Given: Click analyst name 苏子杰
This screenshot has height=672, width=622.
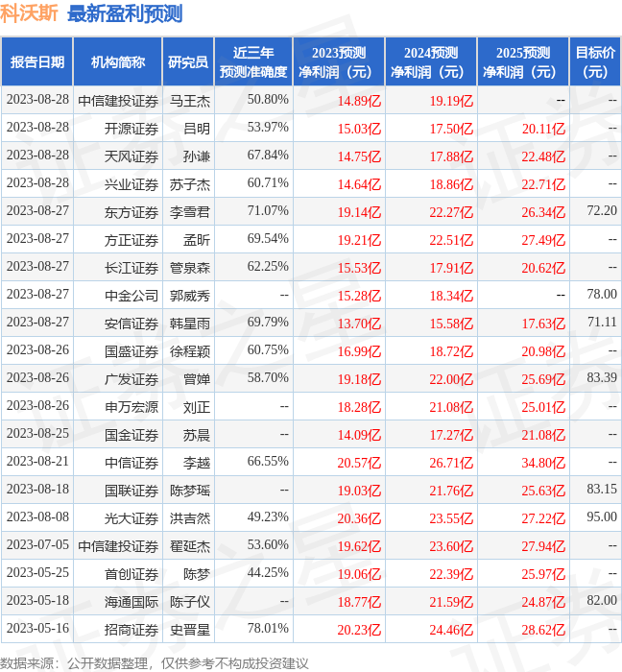Looking at the screenshot, I should [x=190, y=184].
